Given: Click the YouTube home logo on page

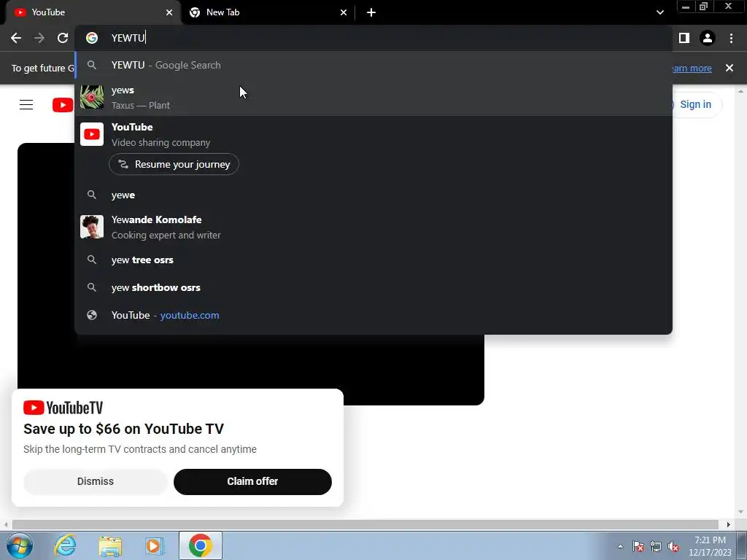Looking at the screenshot, I should 63,105.
